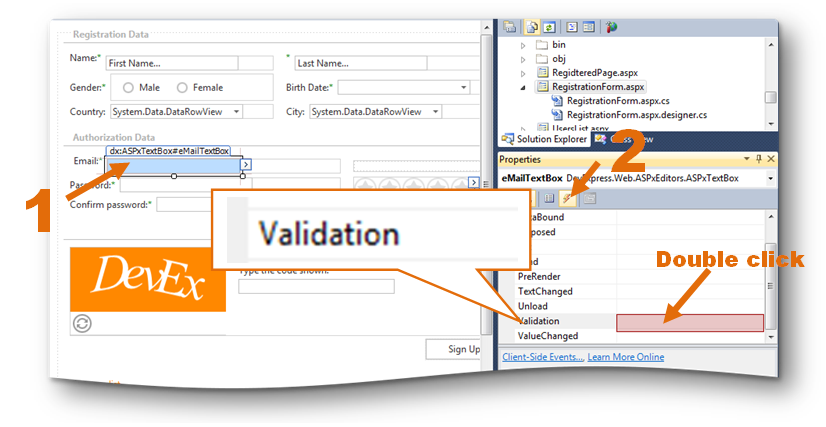Select the ValueChanged event row
This screenshot has width=826, height=427.
[x=638, y=336]
